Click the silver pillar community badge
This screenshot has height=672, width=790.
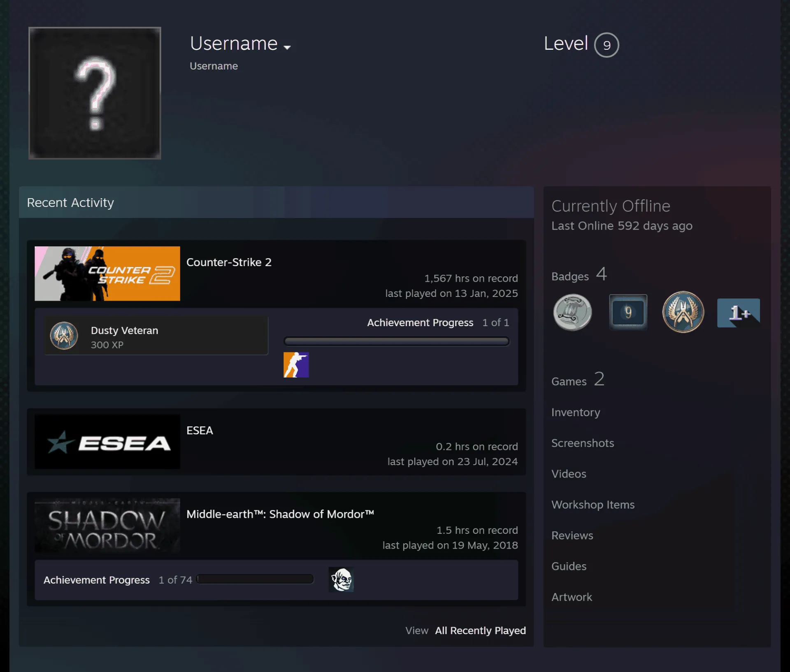point(572,313)
